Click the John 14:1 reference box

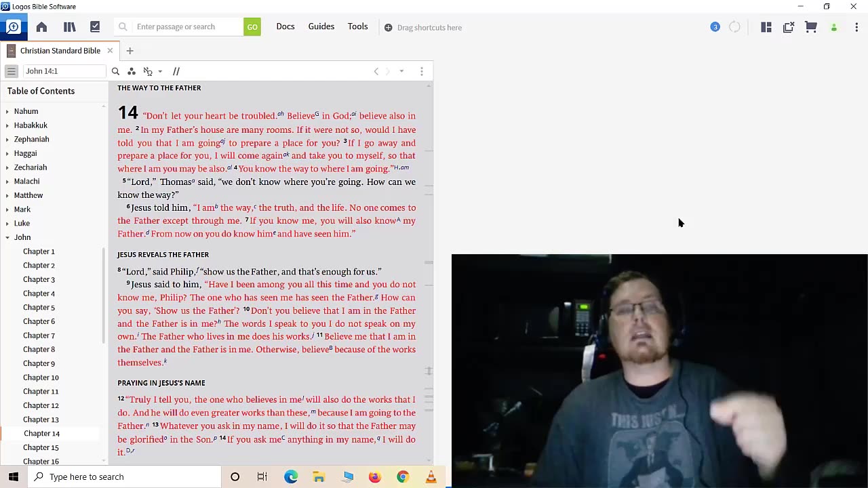coord(64,71)
